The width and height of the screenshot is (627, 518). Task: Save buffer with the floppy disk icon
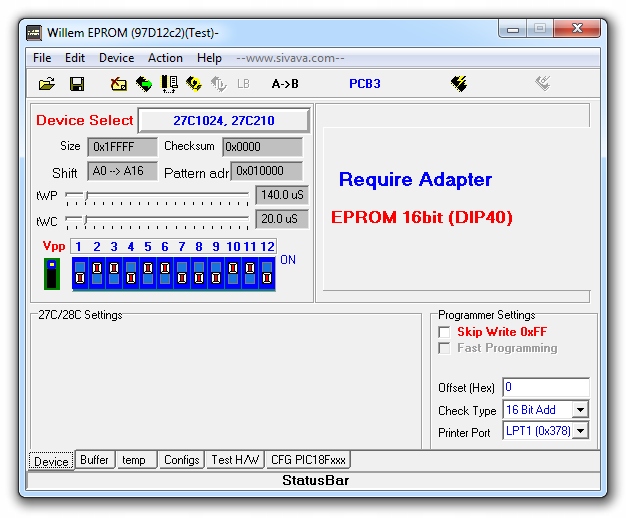pos(77,84)
